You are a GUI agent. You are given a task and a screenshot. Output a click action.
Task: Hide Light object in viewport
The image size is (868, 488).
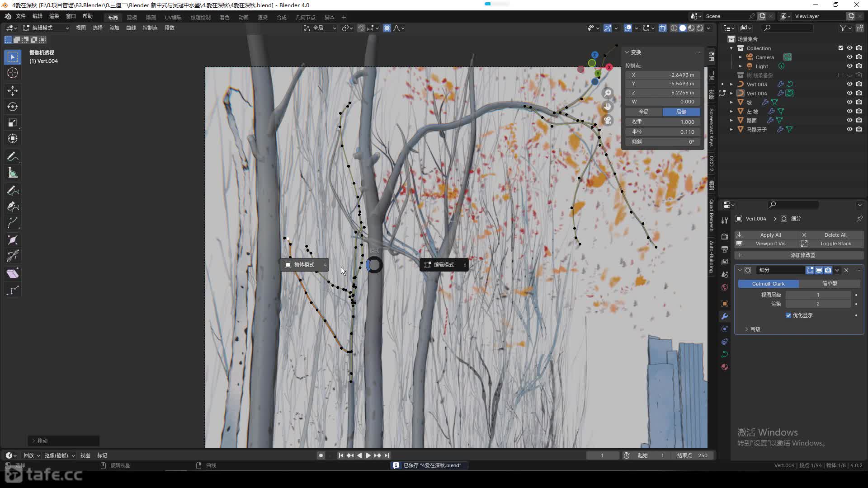coord(849,66)
